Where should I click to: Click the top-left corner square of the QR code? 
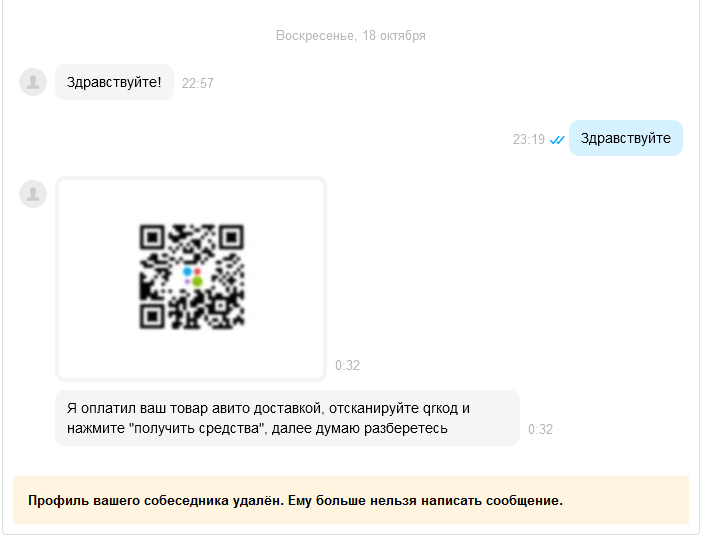152,237
